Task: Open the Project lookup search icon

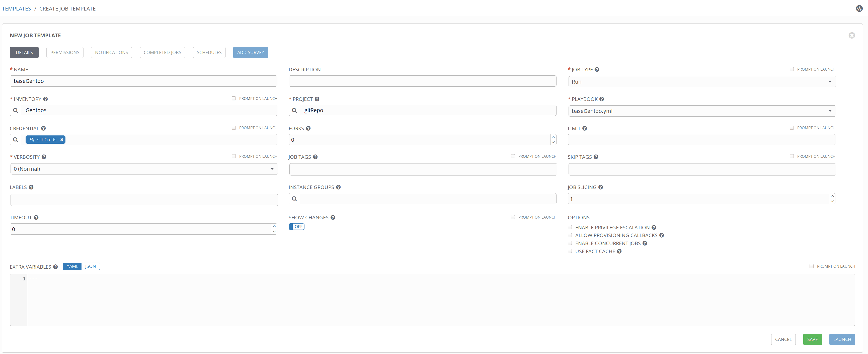Action: (x=294, y=110)
